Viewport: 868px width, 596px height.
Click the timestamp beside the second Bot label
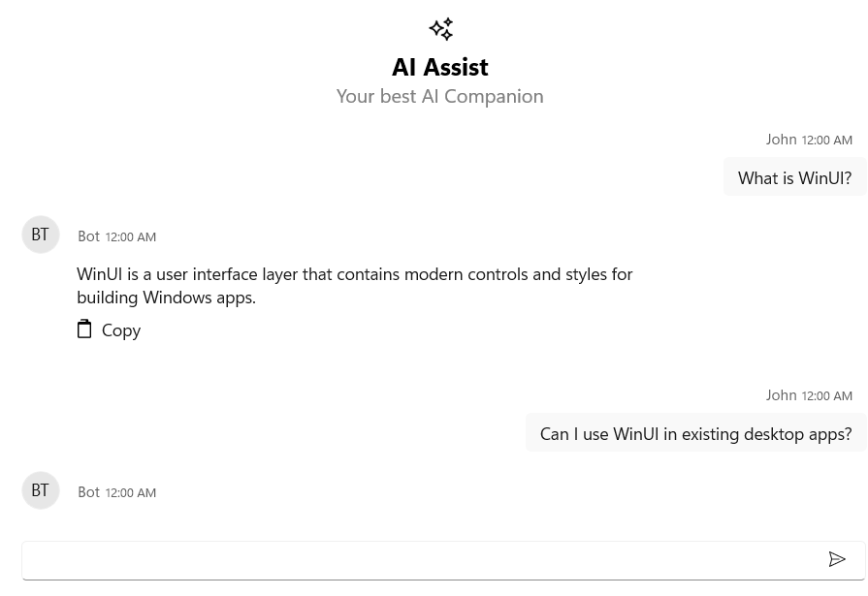[130, 492]
